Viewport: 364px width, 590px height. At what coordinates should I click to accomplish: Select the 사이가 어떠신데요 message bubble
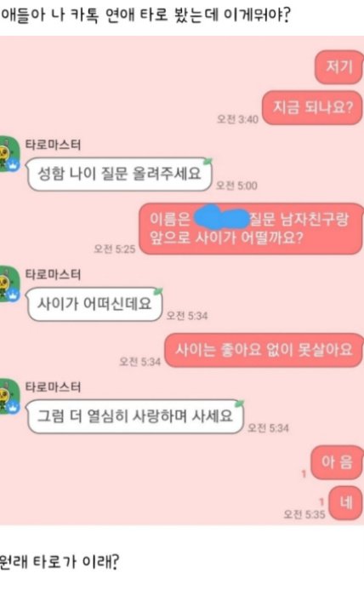pos(94,304)
